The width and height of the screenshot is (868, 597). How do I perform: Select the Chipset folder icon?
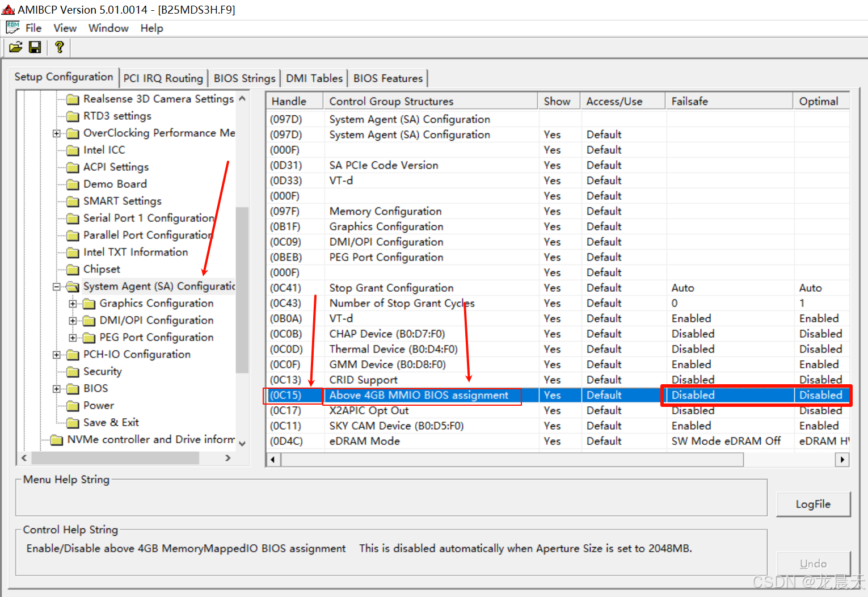[73, 270]
